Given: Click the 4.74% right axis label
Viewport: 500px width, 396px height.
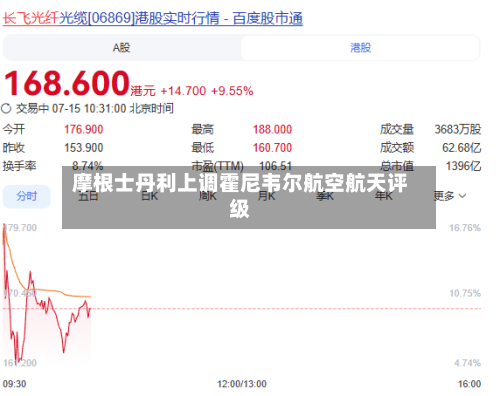Looking at the screenshot, I should pos(467,363).
